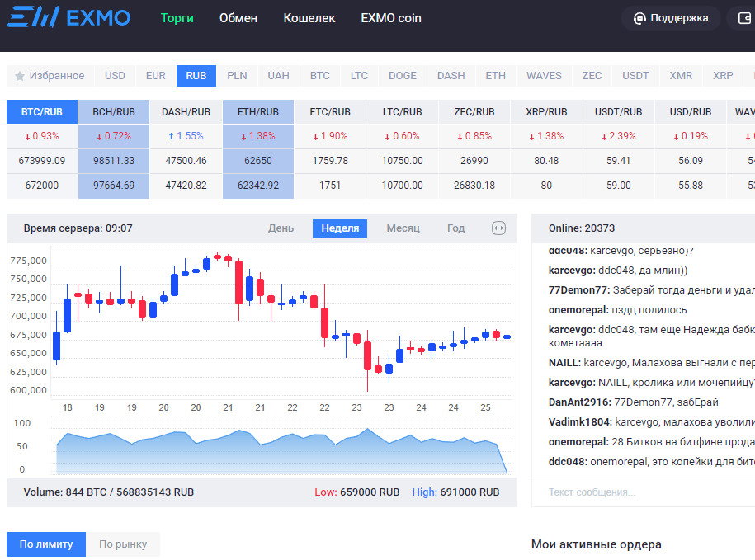Switch to the BTC currency tab
Image resolution: width=755 pixels, height=560 pixels.
pos(319,76)
